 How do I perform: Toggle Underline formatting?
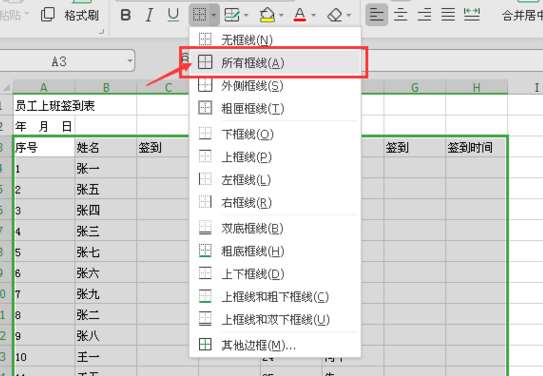click(x=173, y=15)
